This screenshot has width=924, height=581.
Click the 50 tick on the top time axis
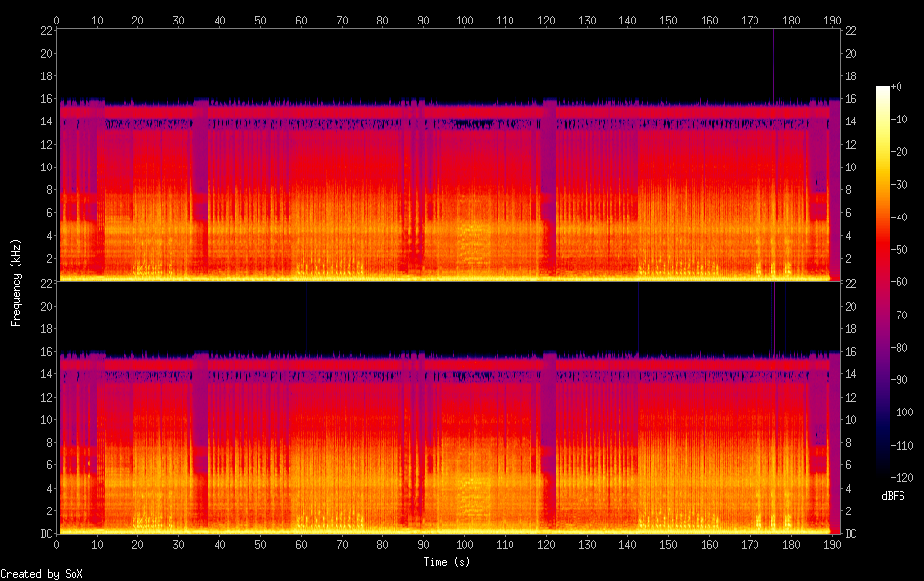coord(260,19)
